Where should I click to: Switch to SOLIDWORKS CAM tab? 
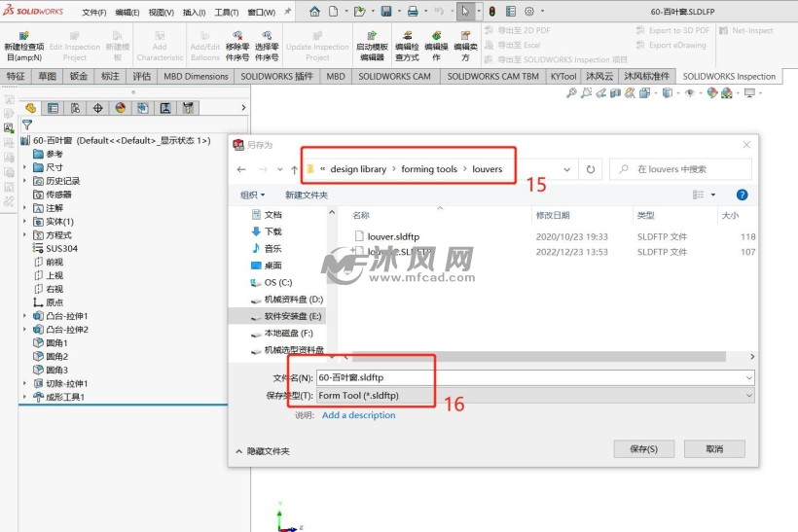click(x=394, y=76)
